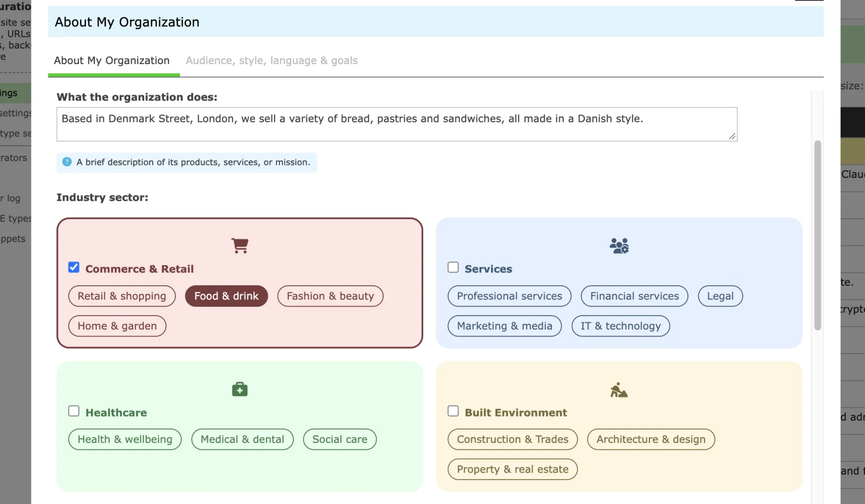Click the Services people icon
The image size is (865, 504).
(x=619, y=246)
